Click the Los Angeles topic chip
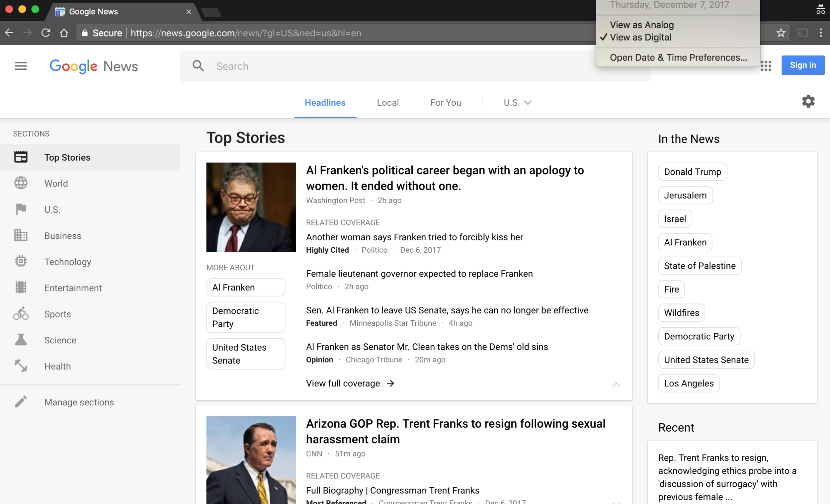Viewport: 830px width, 504px height. (x=689, y=383)
